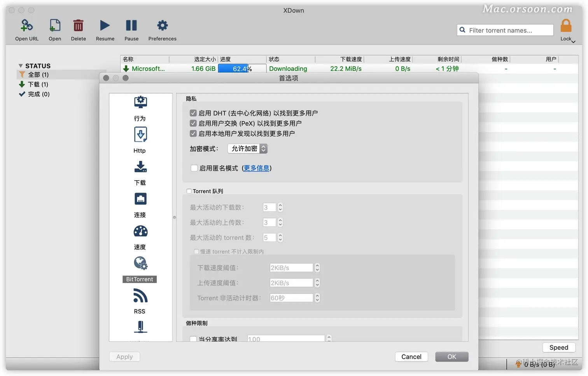Click stepper for Torrent 非活动计时器
This screenshot has width=588, height=376.
317,298
